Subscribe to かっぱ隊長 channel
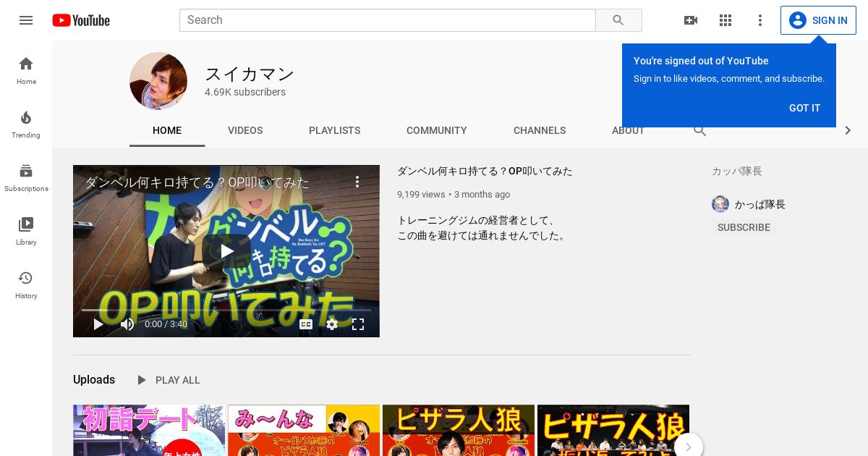This screenshot has height=456, width=868. click(x=744, y=227)
